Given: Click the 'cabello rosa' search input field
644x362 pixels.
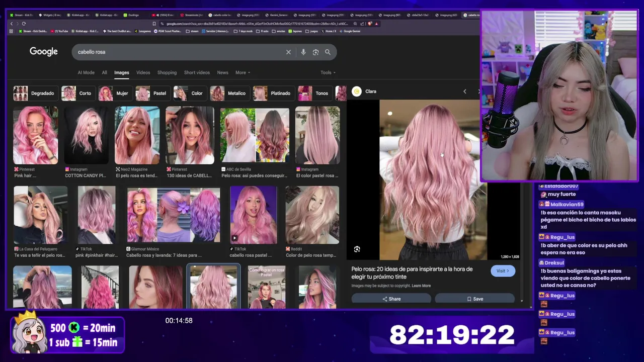Looking at the screenshot, I should pyautogui.click(x=179, y=52).
